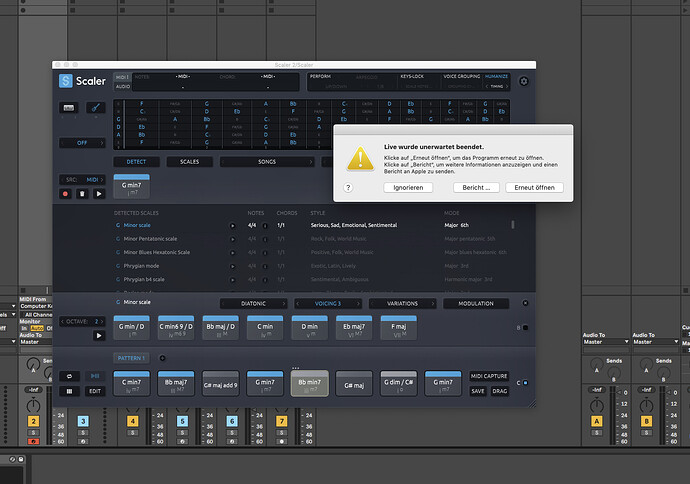Screen dimensions: 690x484
Task: Arm track 2 for recording
Action: pyautogui.click(x=33, y=441)
